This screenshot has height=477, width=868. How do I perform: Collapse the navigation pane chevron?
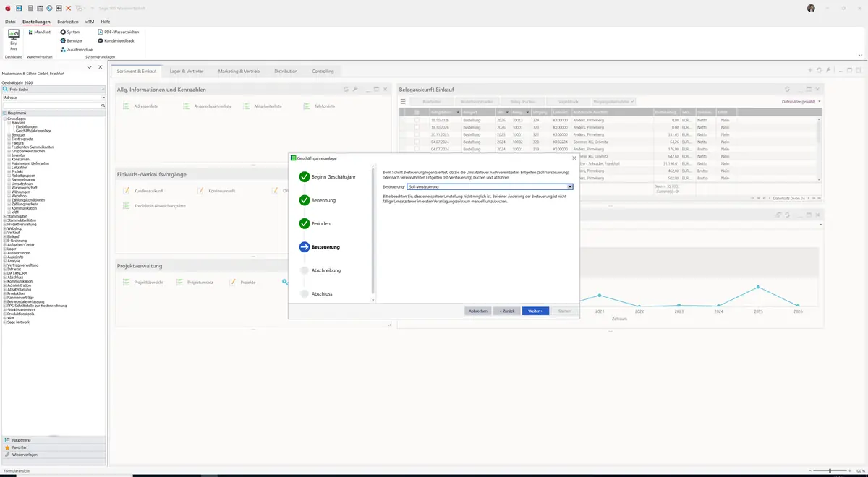click(89, 67)
